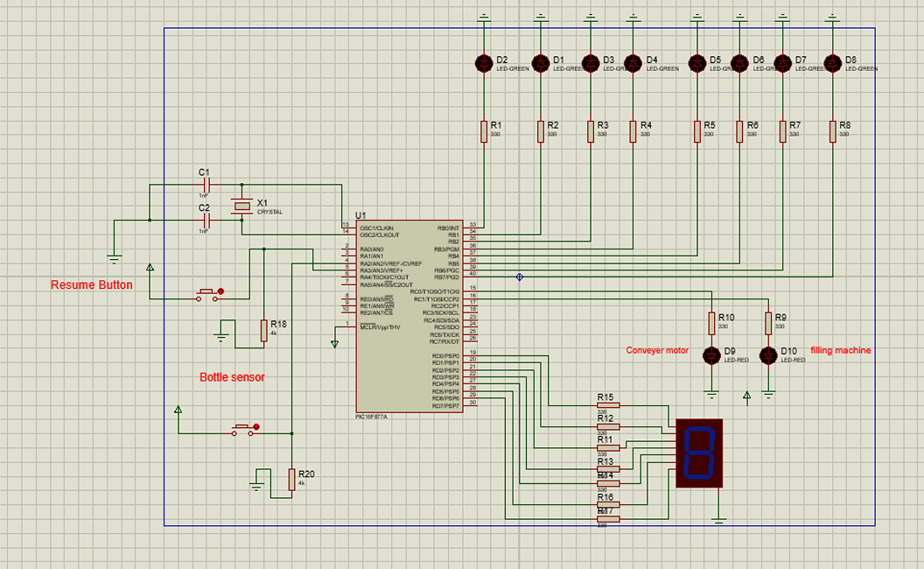Select the X1 crystal component

click(242, 206)
